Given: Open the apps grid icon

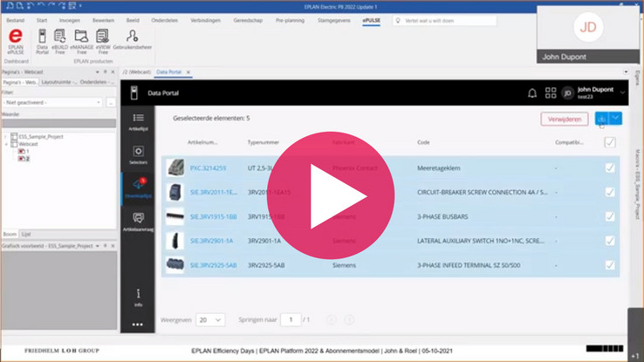Looking at the screenshot, I should click(x=551, y=93).
